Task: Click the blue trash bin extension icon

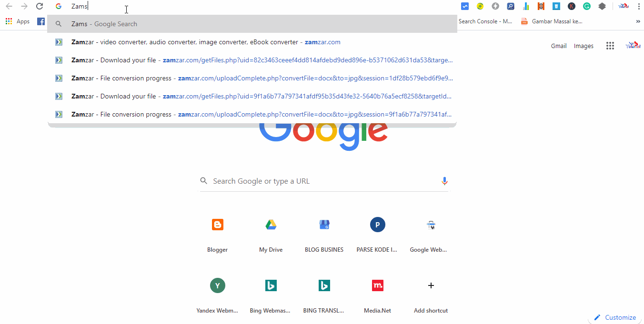Action: pos(556,6)
